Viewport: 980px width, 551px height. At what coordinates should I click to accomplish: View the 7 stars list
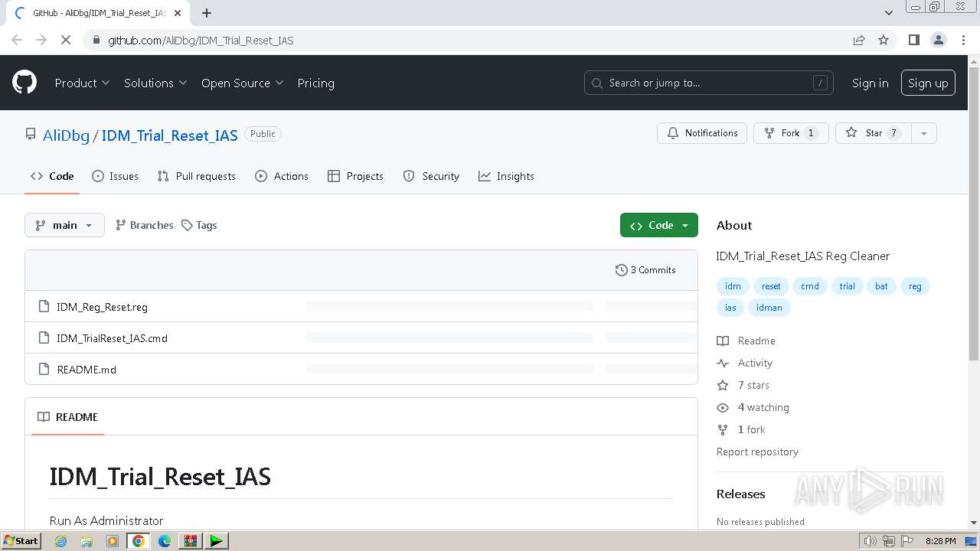coord(743,385)
